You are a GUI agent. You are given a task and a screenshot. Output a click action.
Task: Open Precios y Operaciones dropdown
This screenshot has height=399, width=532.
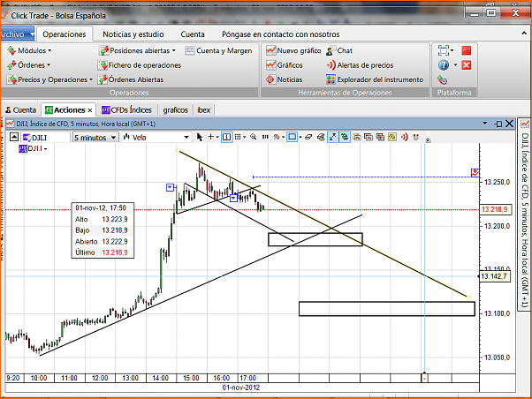(x=49, y=79)
